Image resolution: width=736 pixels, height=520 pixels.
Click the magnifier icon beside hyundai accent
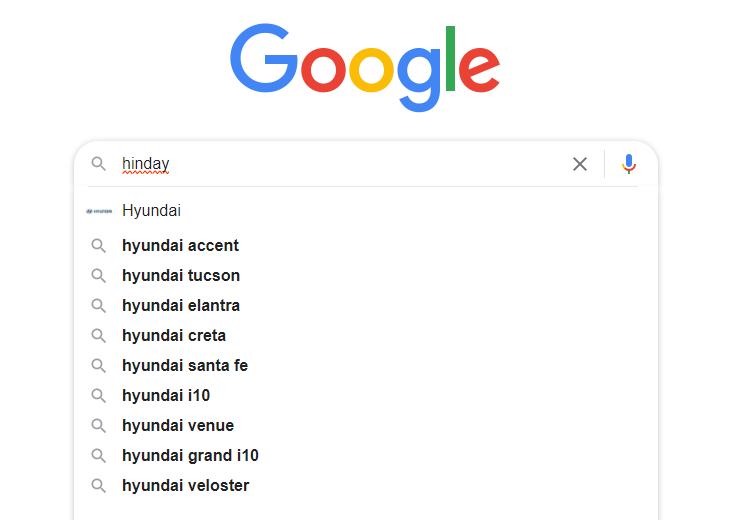98,245
